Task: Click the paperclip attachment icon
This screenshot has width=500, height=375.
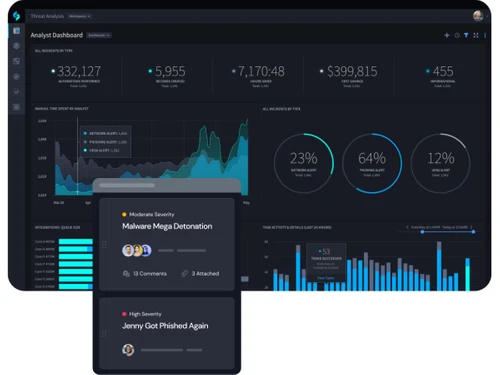Action: pyautogui.click(x=184, y=274)
